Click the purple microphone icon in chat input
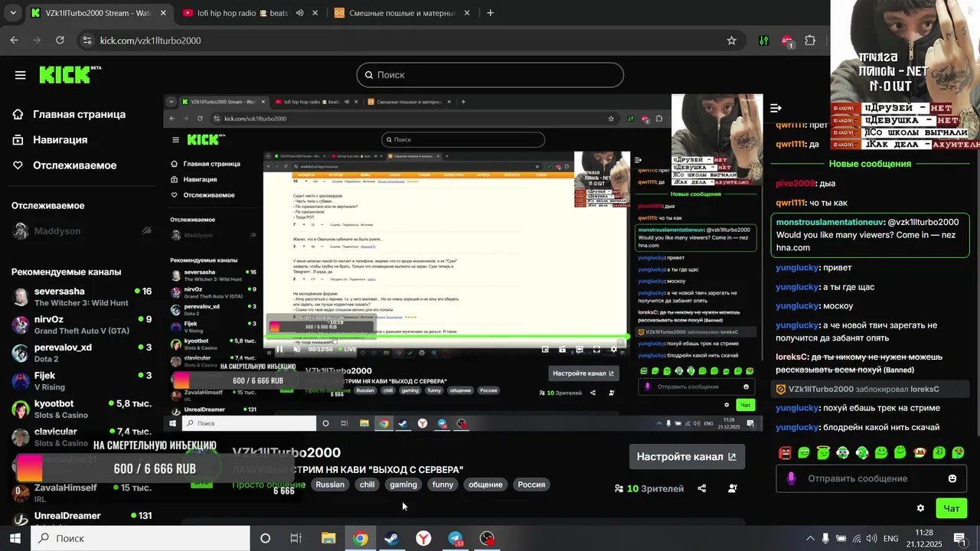Viewport: 980px width, 551px height. 792,478
